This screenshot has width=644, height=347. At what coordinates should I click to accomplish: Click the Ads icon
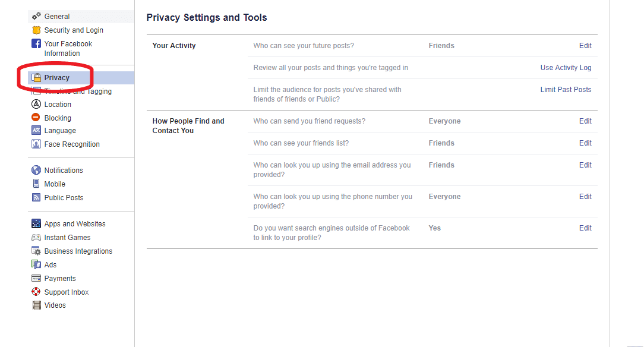tap(36, 264)
